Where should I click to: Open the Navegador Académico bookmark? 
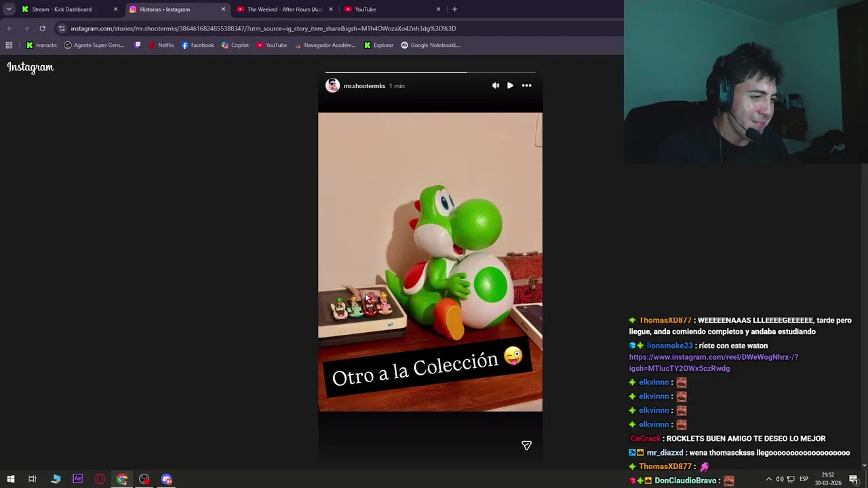[325, 45]
